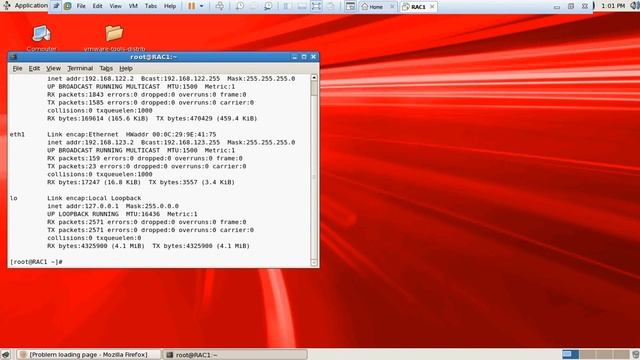Click the eth1 interface name text
Viewport: 640px width, 360px height.
coord(17,134)
